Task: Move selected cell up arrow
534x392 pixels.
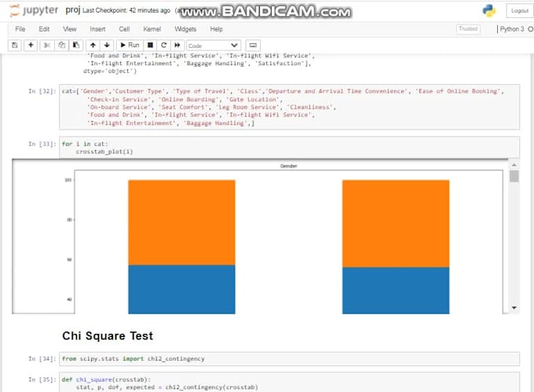Action: (x=93, y=45)
